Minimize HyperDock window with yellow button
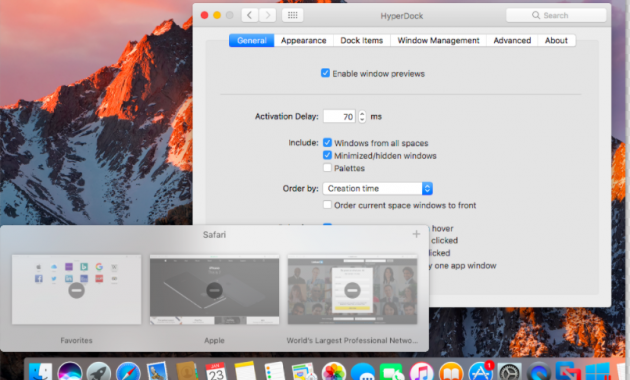This screenshot has width=630, height=380. [x=217, y=15]
